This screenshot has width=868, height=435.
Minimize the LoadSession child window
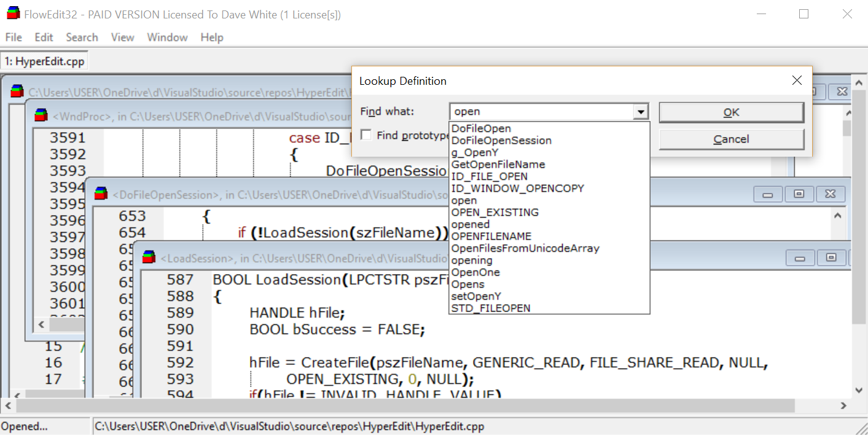tap(799, 258)
